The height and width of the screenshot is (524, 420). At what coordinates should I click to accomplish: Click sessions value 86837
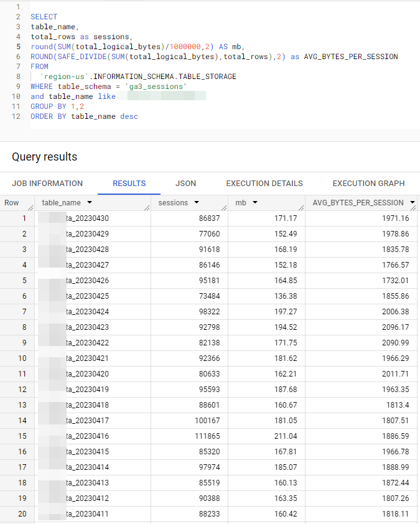tap(210, 218)
